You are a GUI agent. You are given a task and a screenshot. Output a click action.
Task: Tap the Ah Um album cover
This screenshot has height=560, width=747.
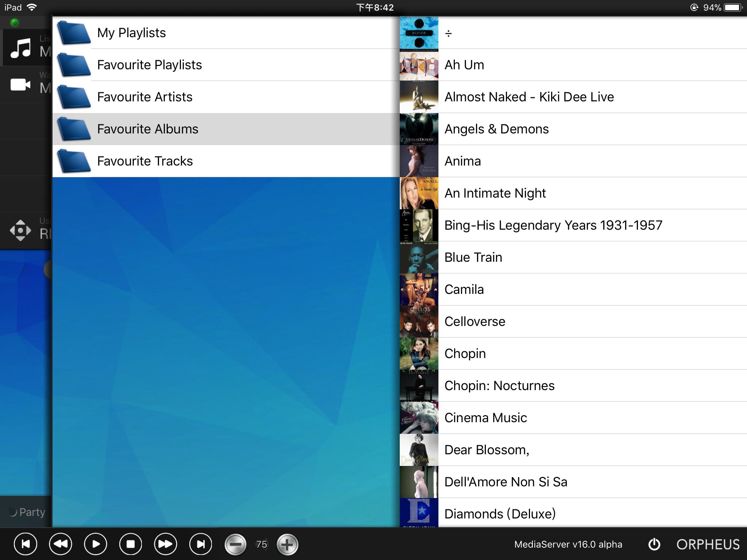pos(419,65)
